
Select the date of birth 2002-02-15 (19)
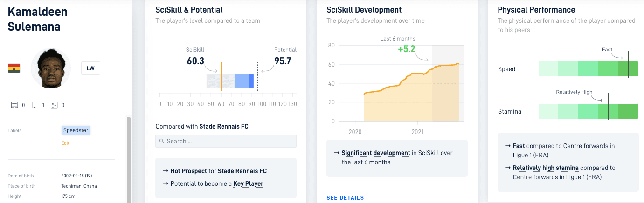[77, 176]
